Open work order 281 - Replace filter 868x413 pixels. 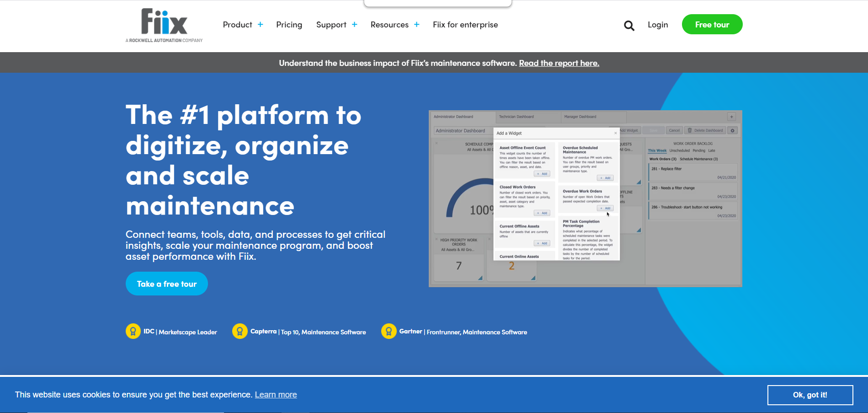pos(693,172)
